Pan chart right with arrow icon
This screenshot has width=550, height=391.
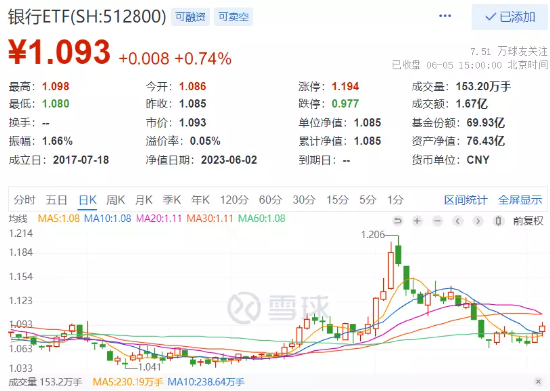[x=477, y=221]
